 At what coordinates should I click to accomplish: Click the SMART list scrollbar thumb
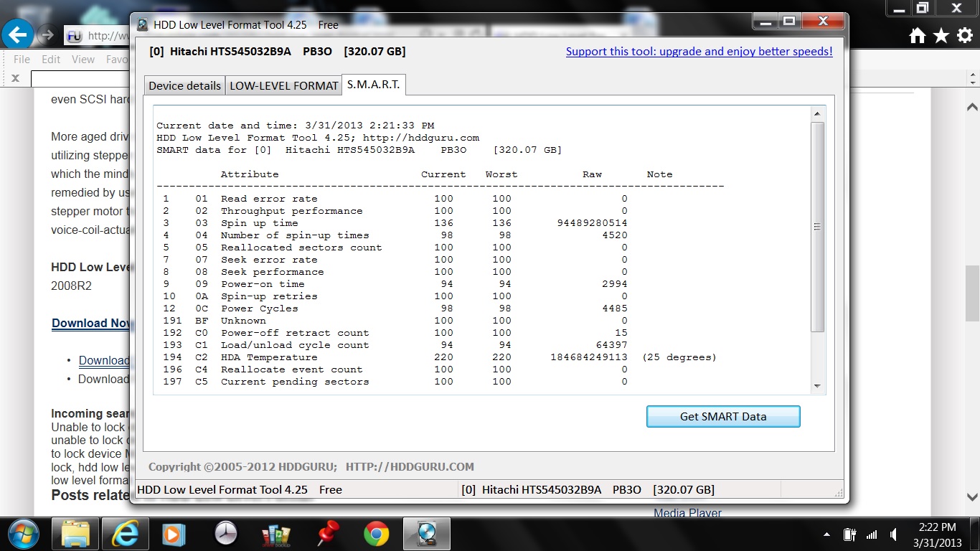pyautogui.click(x=817, y=227)
